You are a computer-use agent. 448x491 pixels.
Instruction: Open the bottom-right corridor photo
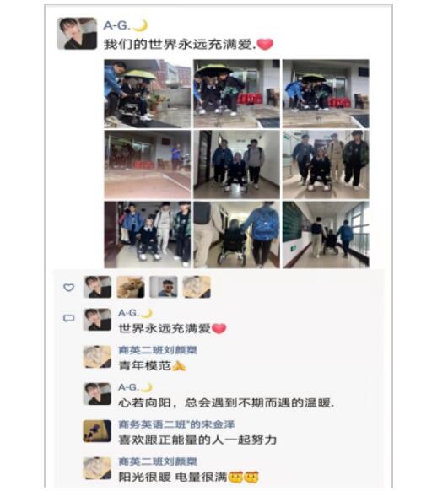click(x=326, y=235)
